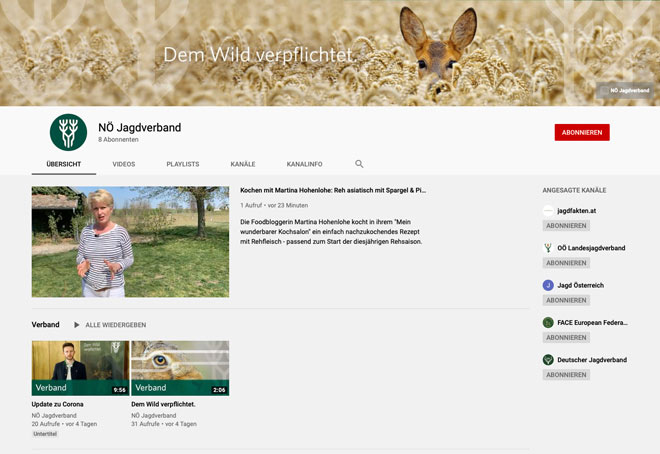Image resolution: width=660 pixels, height=454 pixels.
Task: Subscribe to OÖ Landesjagdverband channel
Action: tap(566, 263)
